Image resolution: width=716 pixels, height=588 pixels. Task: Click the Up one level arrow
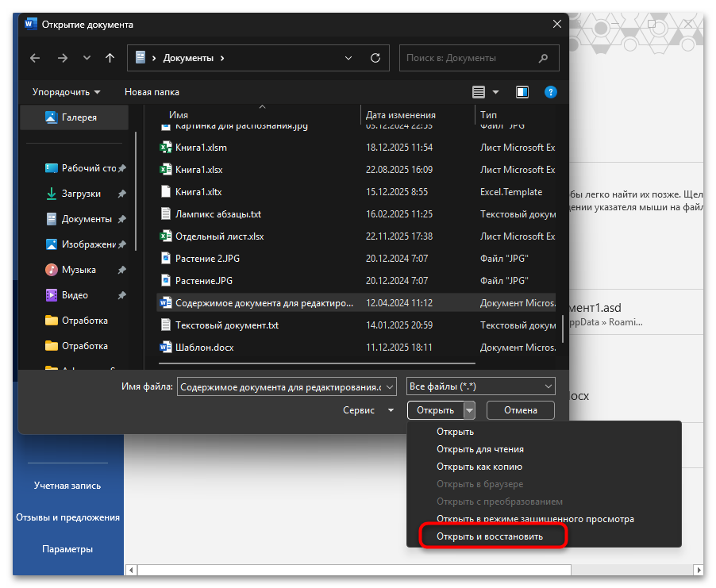tap(110, 58)
